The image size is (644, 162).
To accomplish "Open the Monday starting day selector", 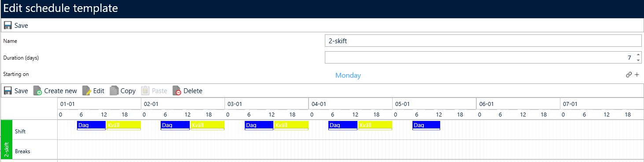I will tap(348, 75).
